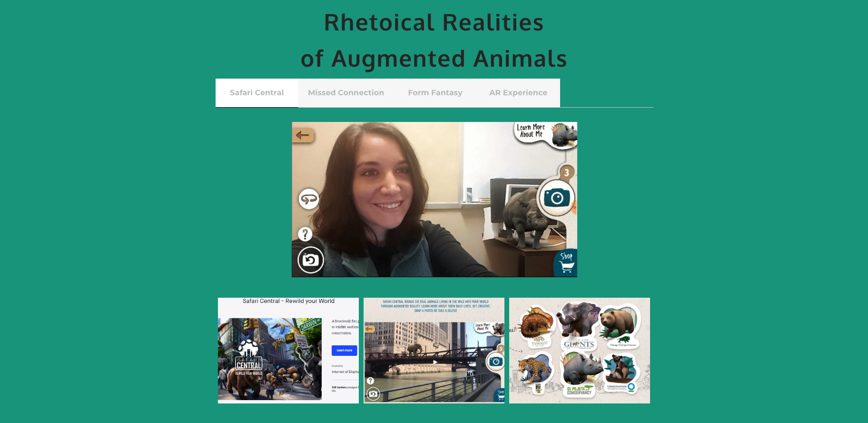The height and width of the screenshot is (423, 868).
Task: Click the back arrow in the selfie image
Action: [303, 135]
